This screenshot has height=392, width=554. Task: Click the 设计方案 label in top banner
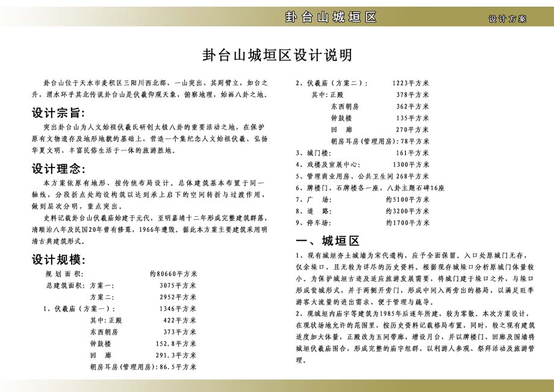pos(508,19)
